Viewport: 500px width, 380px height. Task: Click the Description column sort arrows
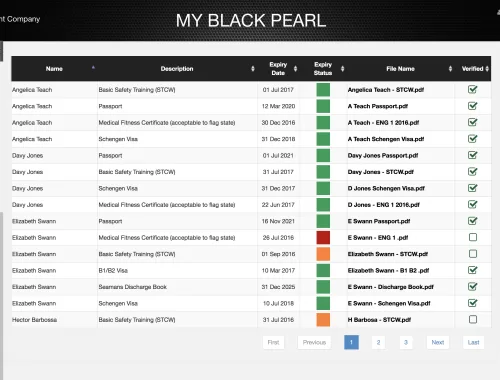point(253,69)
